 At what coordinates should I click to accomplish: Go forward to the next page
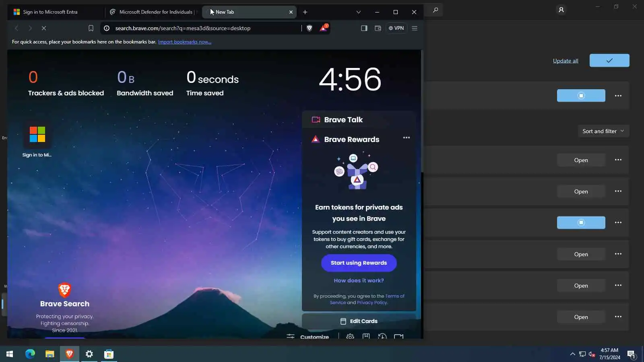[30, 28]
